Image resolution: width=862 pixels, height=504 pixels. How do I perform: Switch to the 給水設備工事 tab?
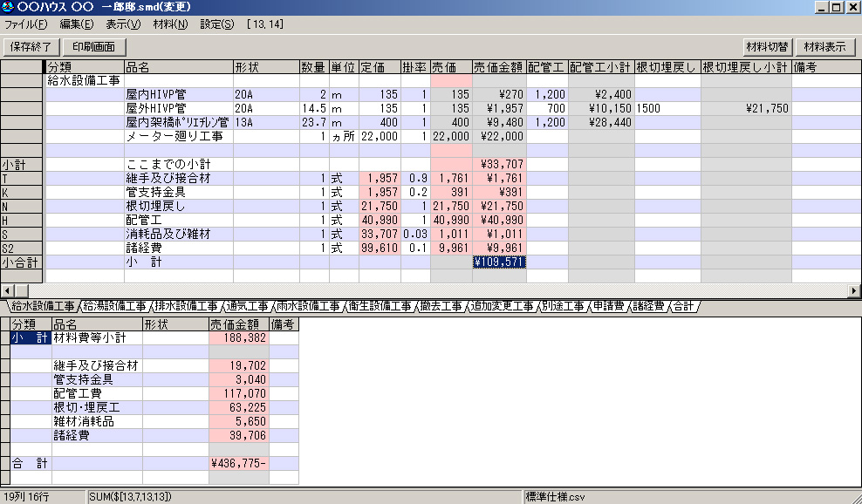(x=43, y=306)
